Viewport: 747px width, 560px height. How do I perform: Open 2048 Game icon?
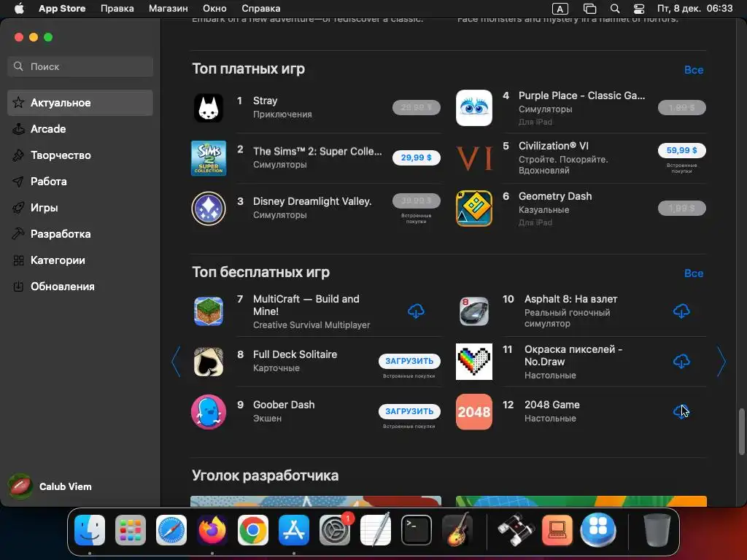pyautogui.click(x=473, y=412)
